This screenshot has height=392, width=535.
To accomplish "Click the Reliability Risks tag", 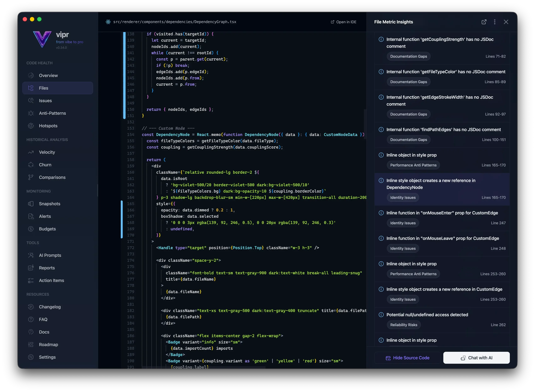I will click(x=404, y=325).
